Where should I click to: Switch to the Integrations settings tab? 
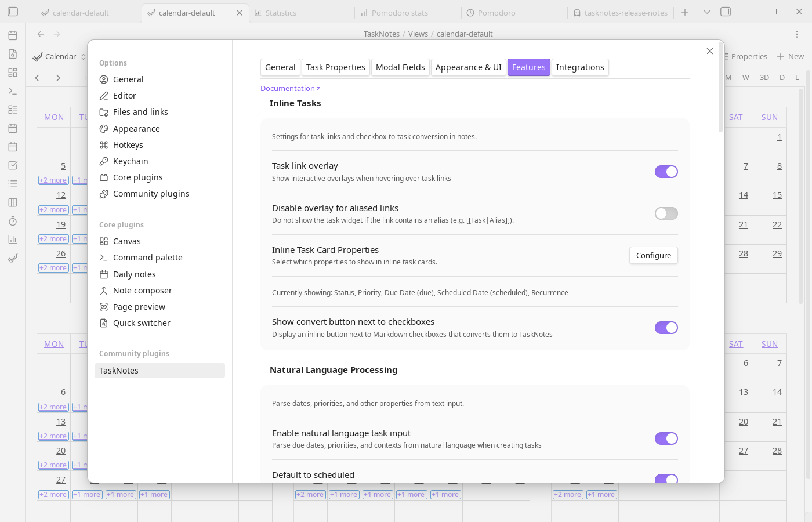580,67
